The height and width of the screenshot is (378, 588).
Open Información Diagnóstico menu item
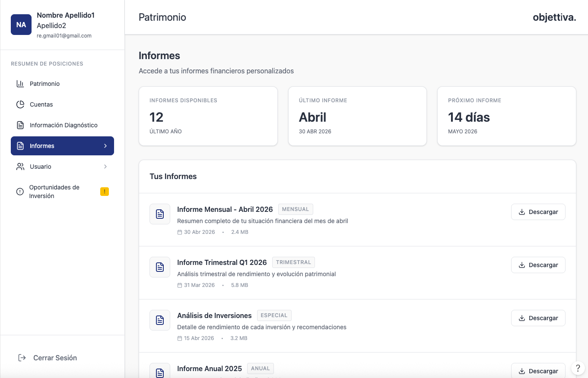pos(62,125)
